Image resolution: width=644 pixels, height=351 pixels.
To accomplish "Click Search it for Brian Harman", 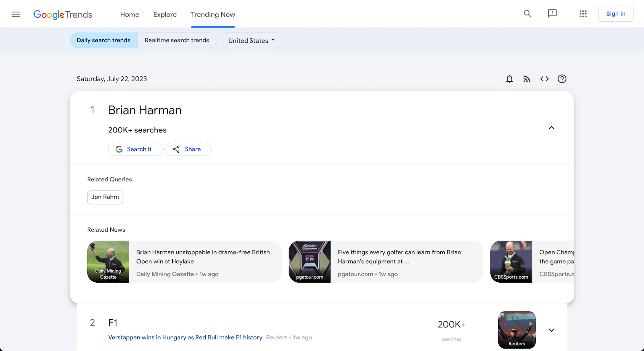I will tap(135, 149).
